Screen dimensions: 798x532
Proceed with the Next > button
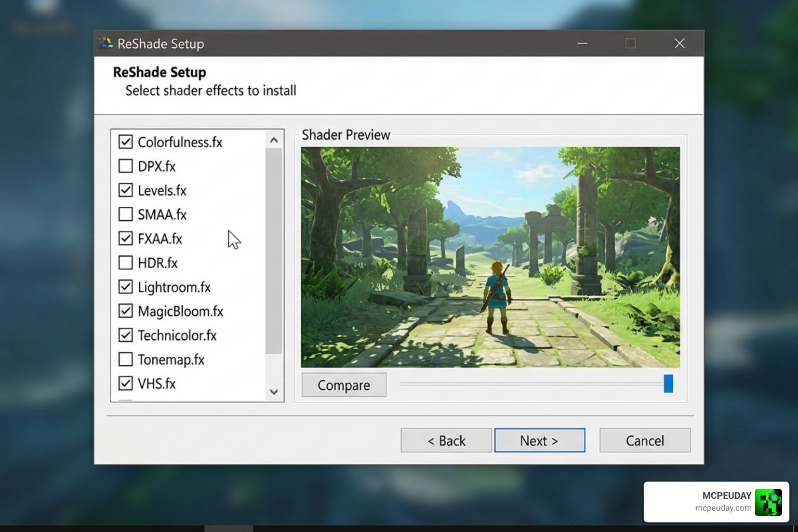click(x=540, y=441)
